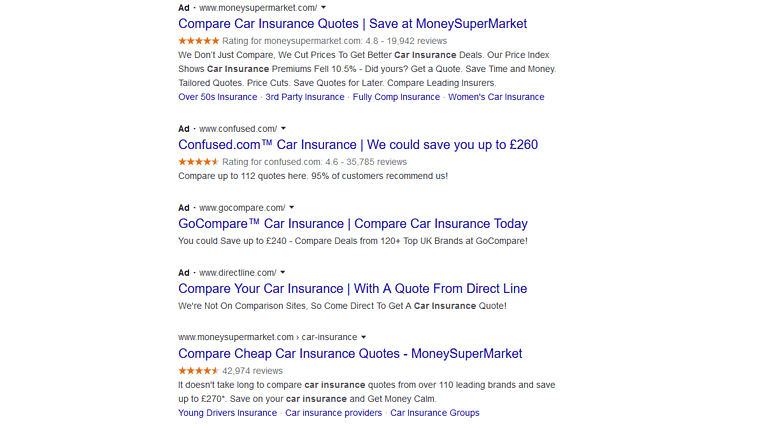This screenshot has width=768, height=428.
Task: Open Compare Cheap Car Insurance Quotes result
Action: tap(349, 353)
